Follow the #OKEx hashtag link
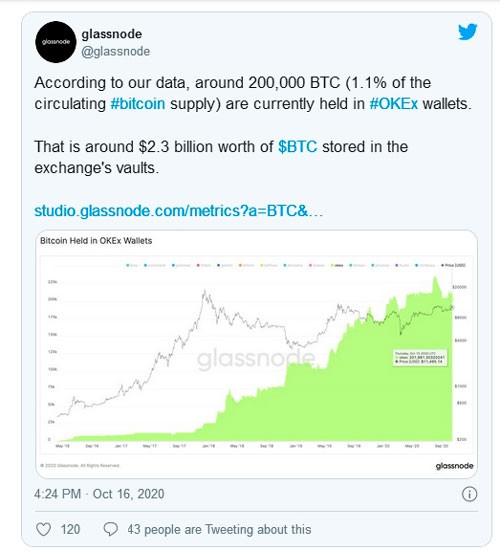500x551 pixels. tap(394, 104)
